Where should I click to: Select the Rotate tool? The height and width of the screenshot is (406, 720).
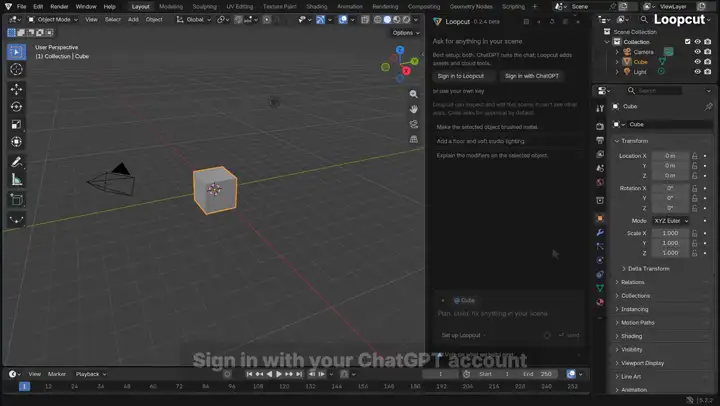[x=17, y=107]
